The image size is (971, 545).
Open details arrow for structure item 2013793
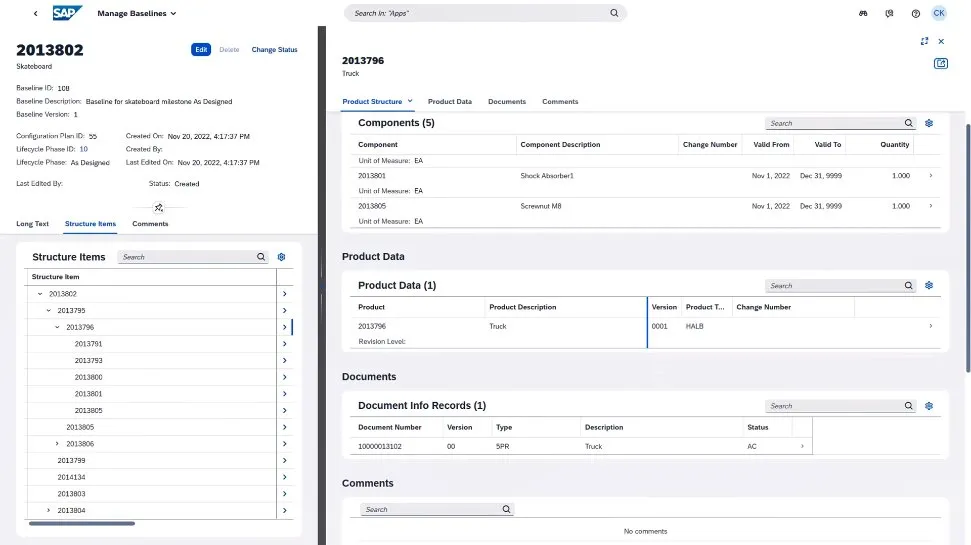tap(285, 360)
